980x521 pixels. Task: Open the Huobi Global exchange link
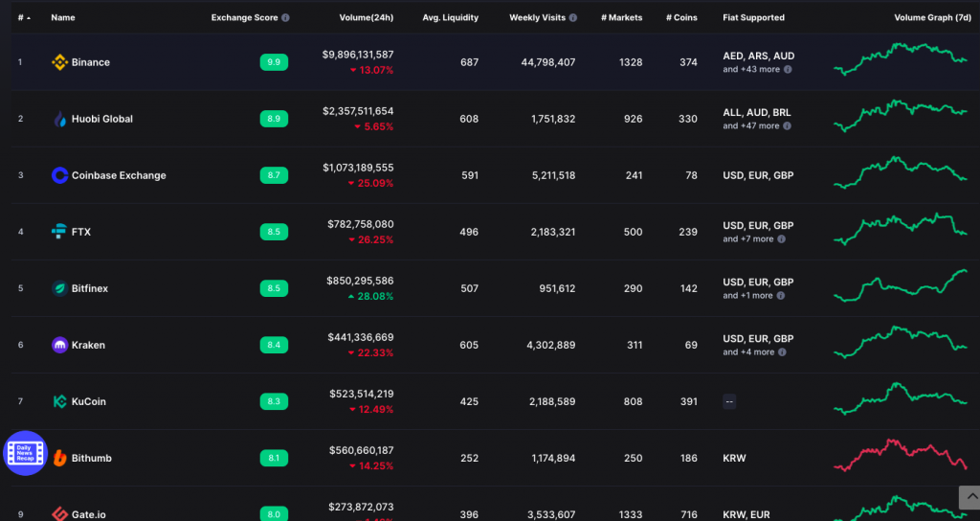101,119
